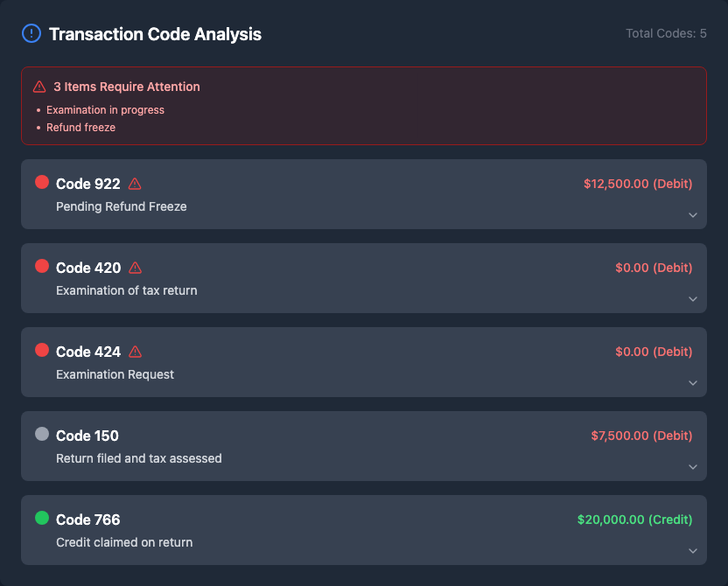Screen dimensions: 728x586
Task: Expand the Code 420 row chevron
Action: pyautogui.click(x=692, y=299)
